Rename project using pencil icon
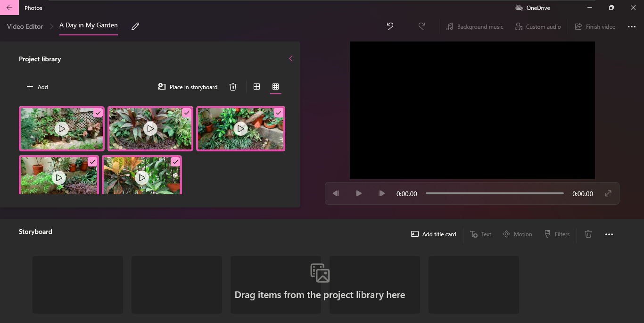Screen dimensions: 644x323 click(x=135, y=26)
